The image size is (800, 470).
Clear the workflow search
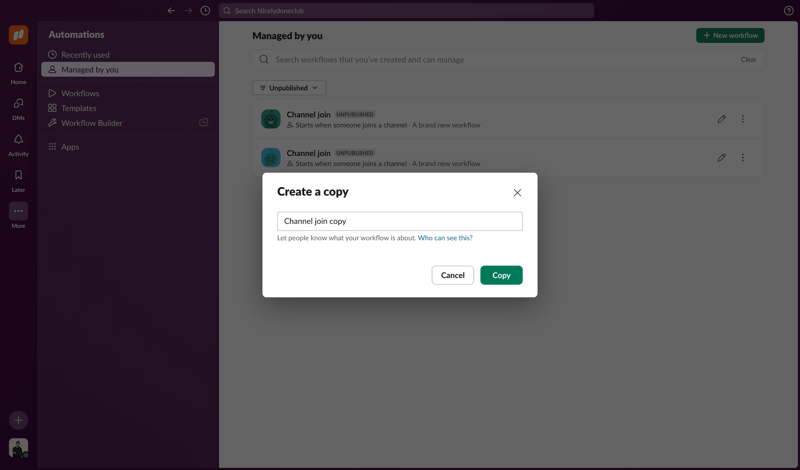pos(748,59)
